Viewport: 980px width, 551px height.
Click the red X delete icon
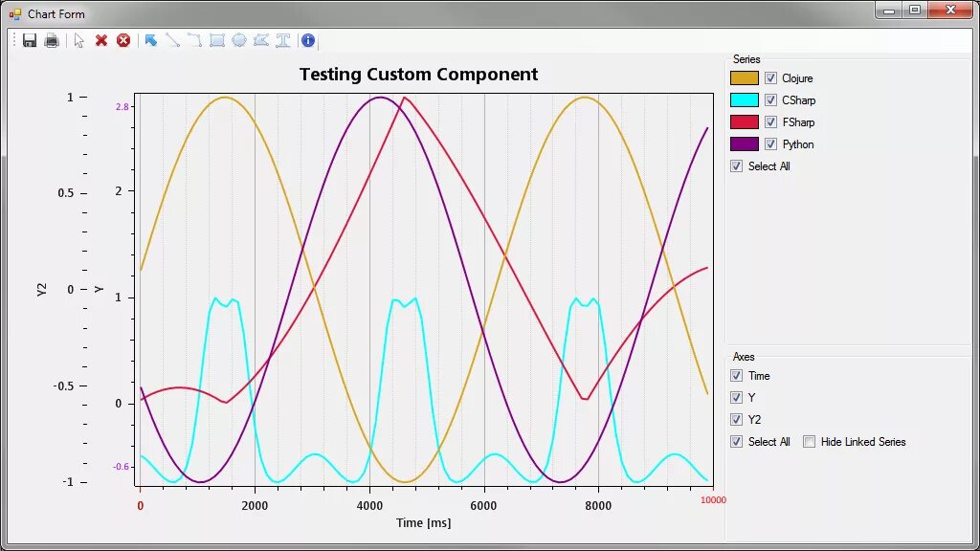[101, 40]
